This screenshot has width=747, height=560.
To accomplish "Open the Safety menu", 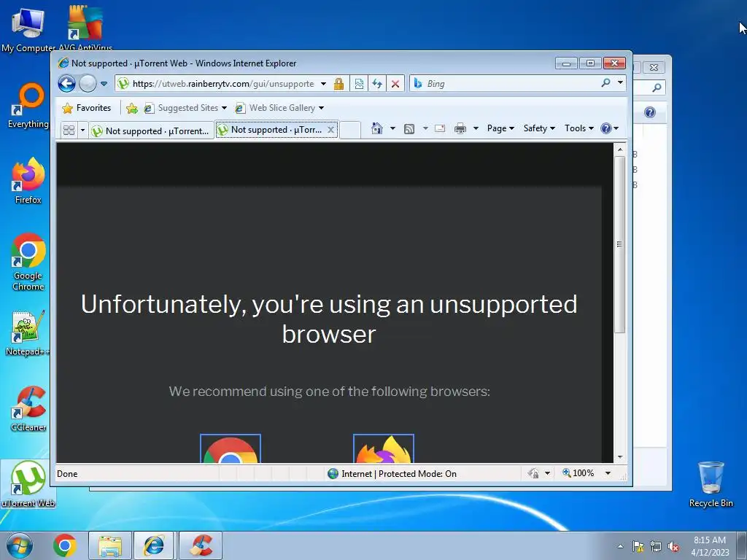I will pos(539,128).
